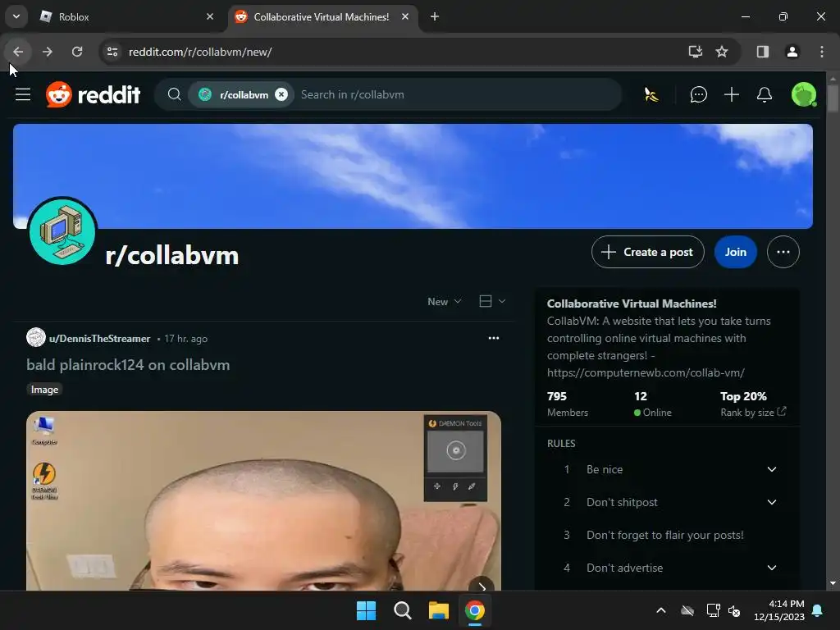840x630 pixels.
Task: Open the OneDrive cloud tray icon
Action: coord(687,610)
